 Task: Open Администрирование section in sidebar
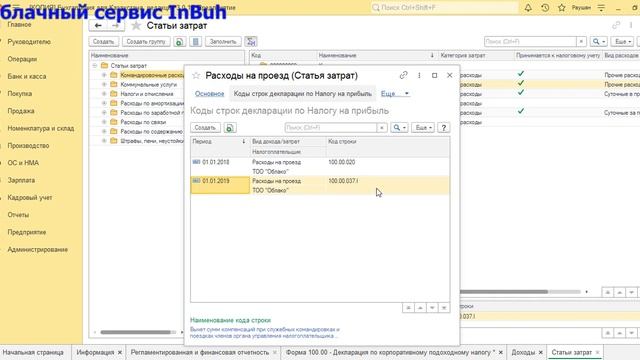[38, 249]
